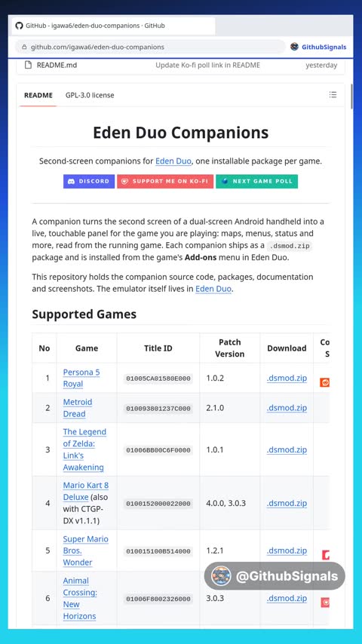Viewport: 362px width, 644px height.
Task: Download Mario Kart 8 Deluxe .dsmod.zip
Action: coord(287,503)
